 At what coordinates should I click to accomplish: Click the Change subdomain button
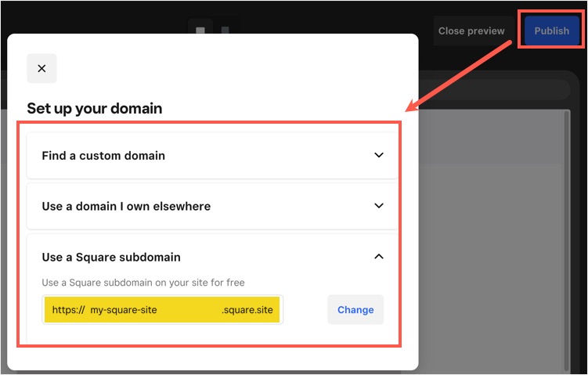(x=355, y=310)
